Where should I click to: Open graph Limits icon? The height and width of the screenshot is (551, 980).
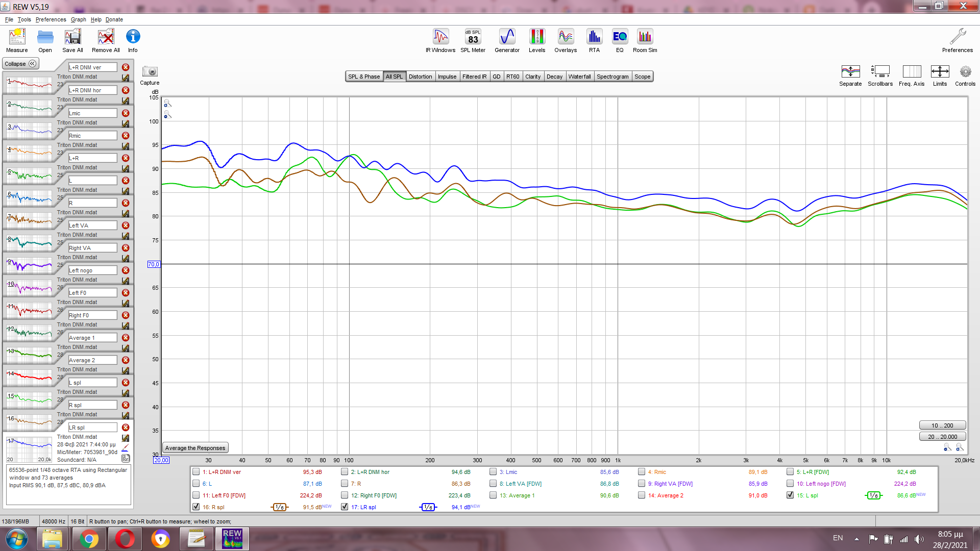[x=940, y=76]
